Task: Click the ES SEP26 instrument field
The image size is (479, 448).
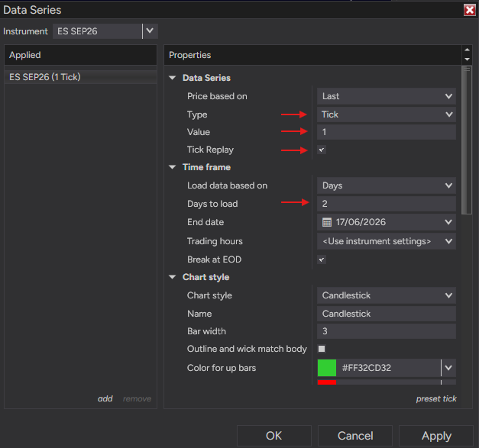Action: (97, 31)
